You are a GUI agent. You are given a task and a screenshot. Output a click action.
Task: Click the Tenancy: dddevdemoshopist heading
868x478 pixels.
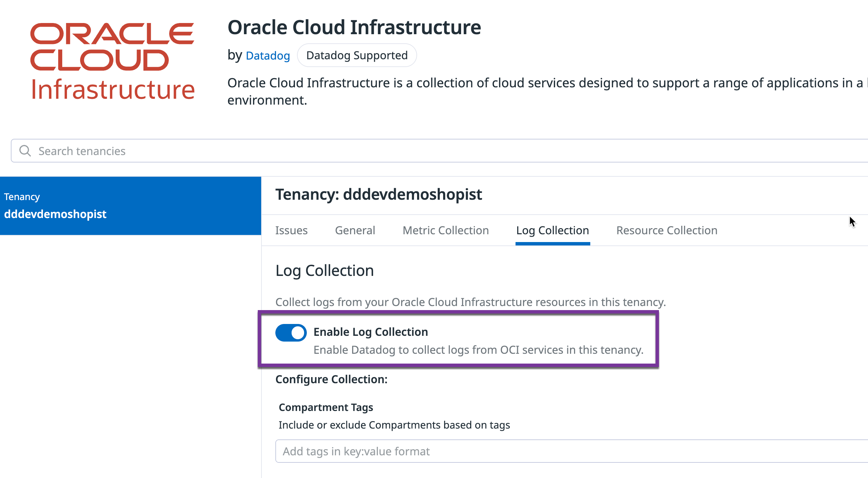pyautogui.click(x=379, y=195)
